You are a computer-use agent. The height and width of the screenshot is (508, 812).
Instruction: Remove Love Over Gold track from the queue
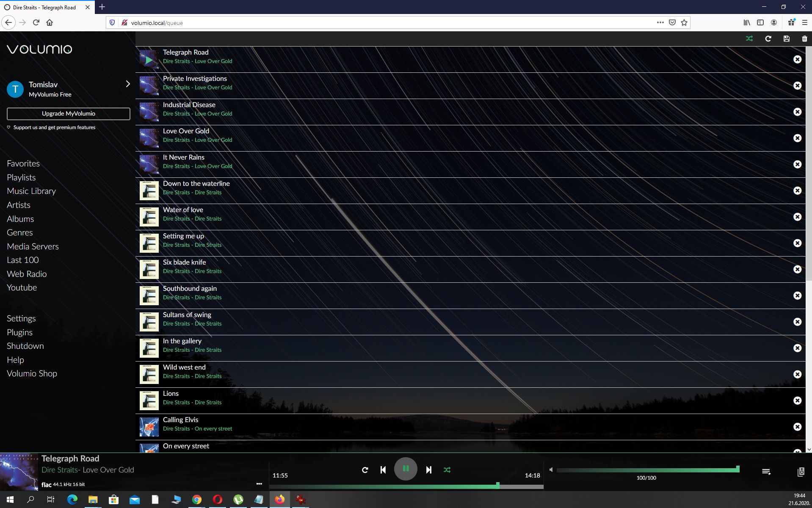797,138
